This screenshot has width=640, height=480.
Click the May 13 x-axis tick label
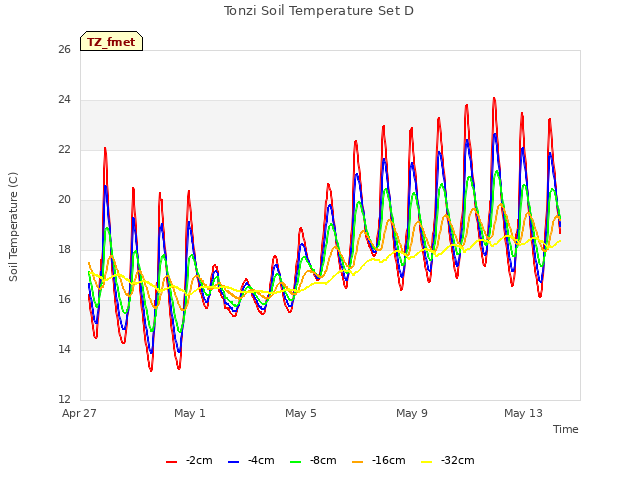coord(523,413)
